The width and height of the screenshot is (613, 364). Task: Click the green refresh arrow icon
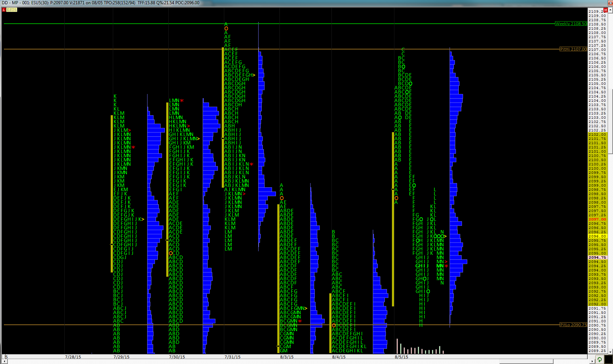click(x=600, y=360)
